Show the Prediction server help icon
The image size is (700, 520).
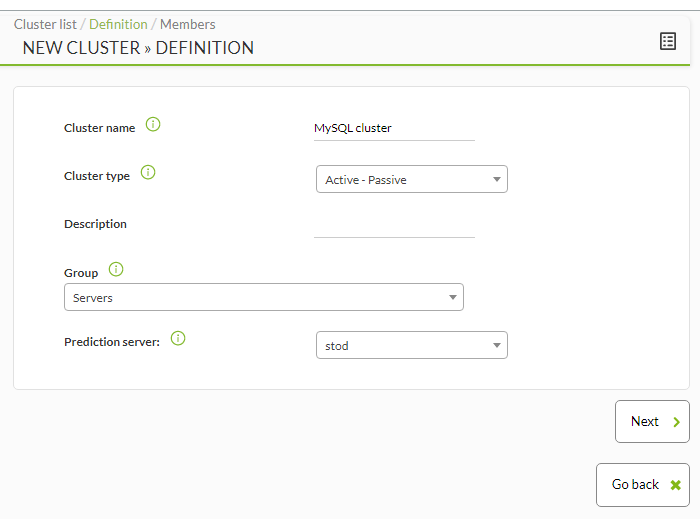(178, 338)
